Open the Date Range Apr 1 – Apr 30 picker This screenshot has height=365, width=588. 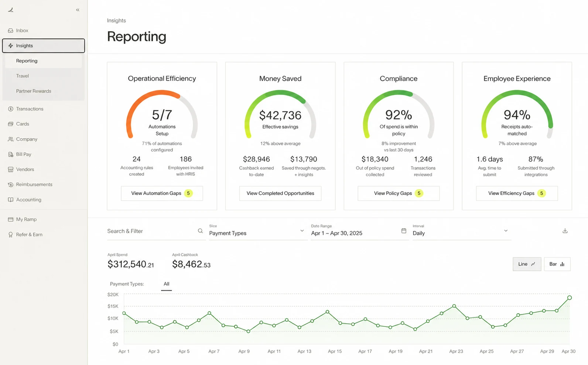(360, 231)
